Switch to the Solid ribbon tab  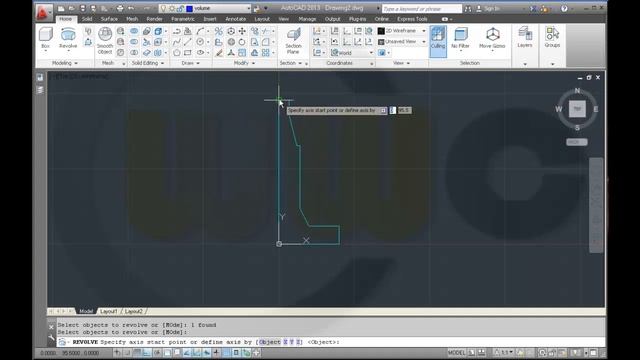tap(87, 19)
